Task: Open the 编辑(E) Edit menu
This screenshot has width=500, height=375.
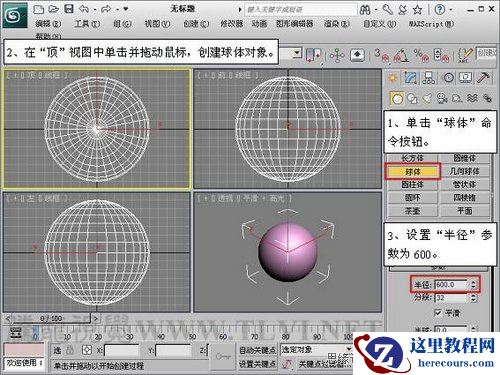Action: [48, 24]
